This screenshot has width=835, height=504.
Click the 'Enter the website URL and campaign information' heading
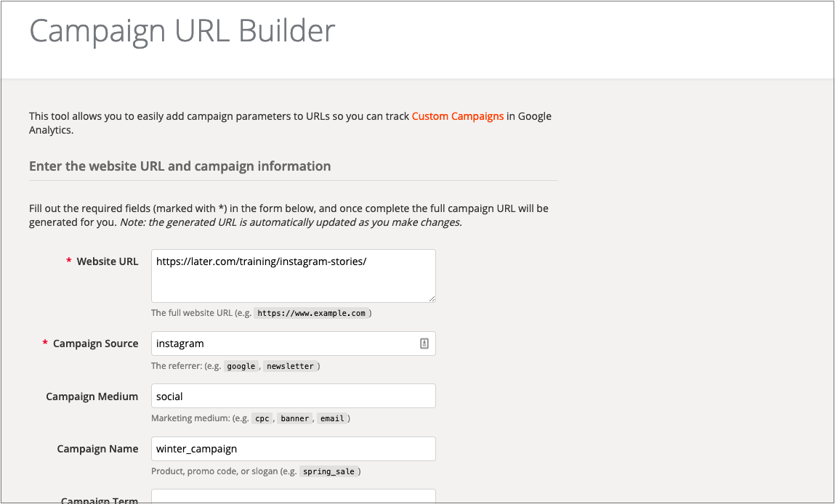(x=180, y=166)
